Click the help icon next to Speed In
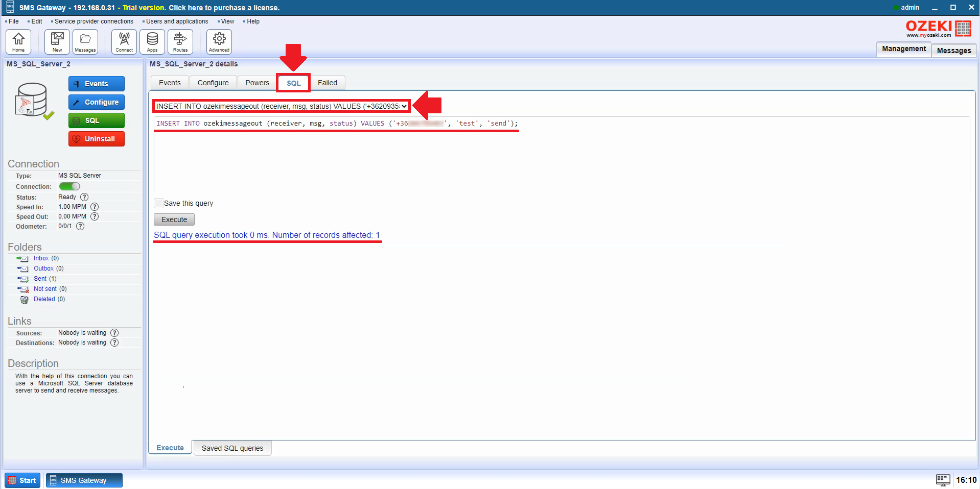This screenshot has width=980, height=489. click(95, 207)
